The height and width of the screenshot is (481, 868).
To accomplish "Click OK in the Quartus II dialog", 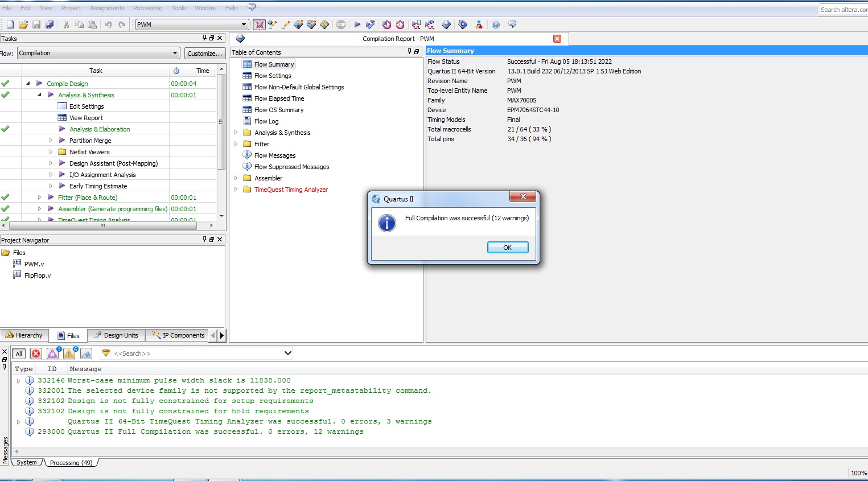I will 508,248.
